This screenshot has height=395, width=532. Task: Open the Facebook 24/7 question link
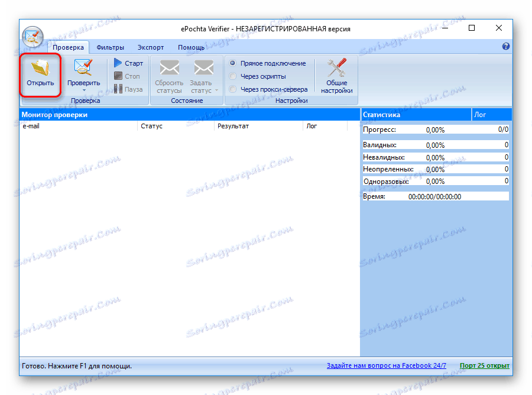click(386, 365)
